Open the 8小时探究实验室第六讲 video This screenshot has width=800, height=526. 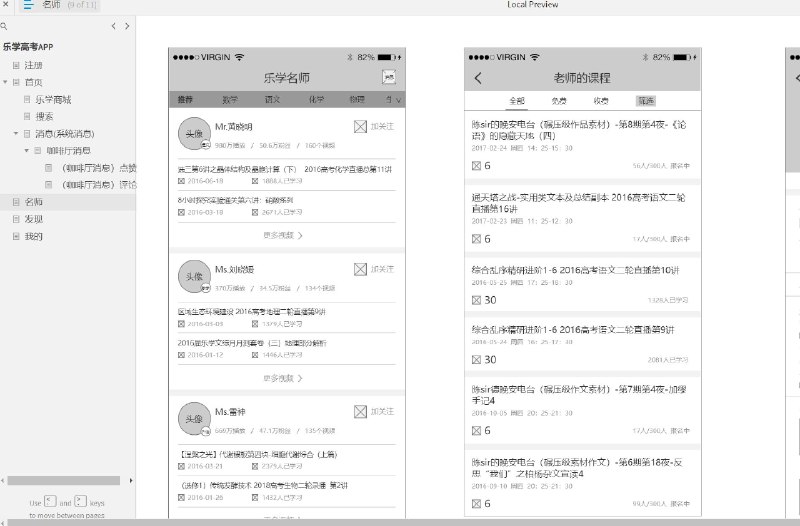236,200
